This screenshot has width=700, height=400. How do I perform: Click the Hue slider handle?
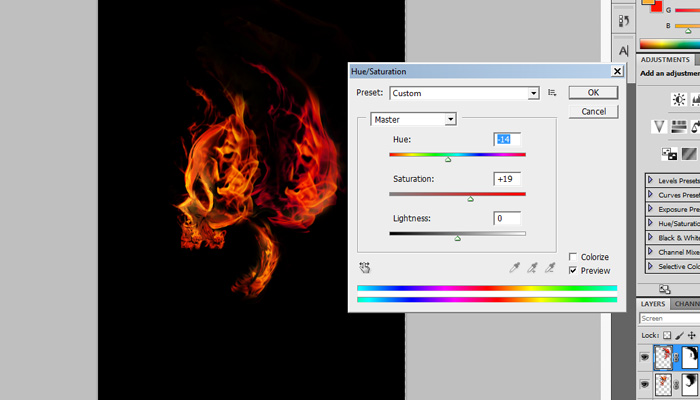(x=448, y=159)
